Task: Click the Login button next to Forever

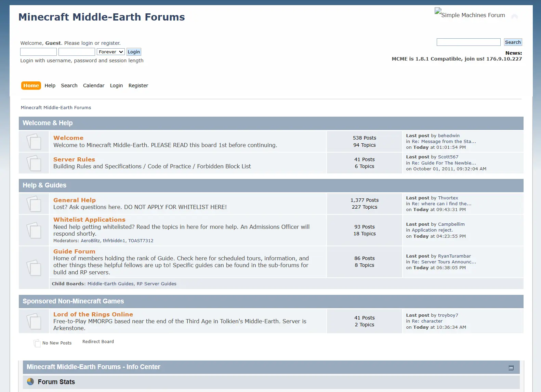Action: 134,52
